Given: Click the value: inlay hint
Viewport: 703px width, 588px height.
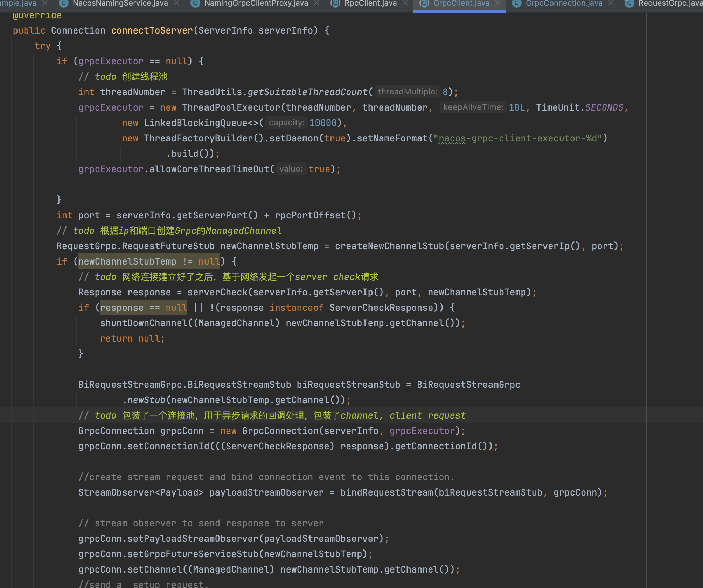Looking at the screenshot, I should pyautogui.click(x=291, y=169).
